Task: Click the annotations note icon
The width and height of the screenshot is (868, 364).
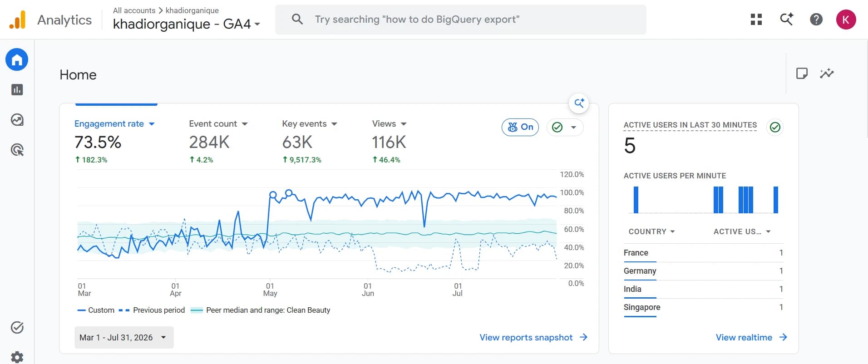Action: coord(802,73)
